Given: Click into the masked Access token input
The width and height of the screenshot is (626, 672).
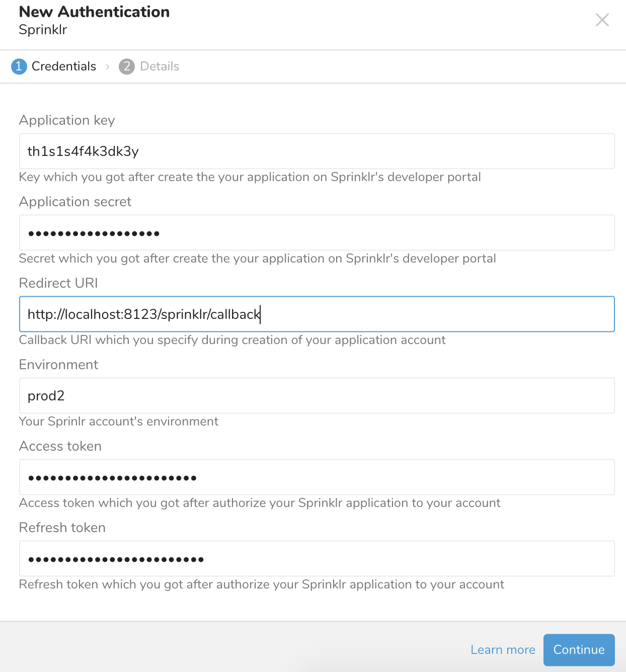Looking at the screenshot, I should tap(317, 477).
